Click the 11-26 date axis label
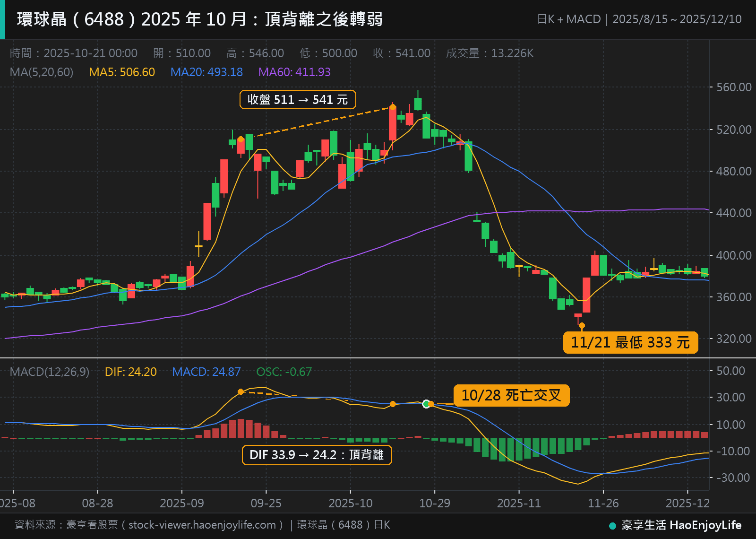 [603, 503]
